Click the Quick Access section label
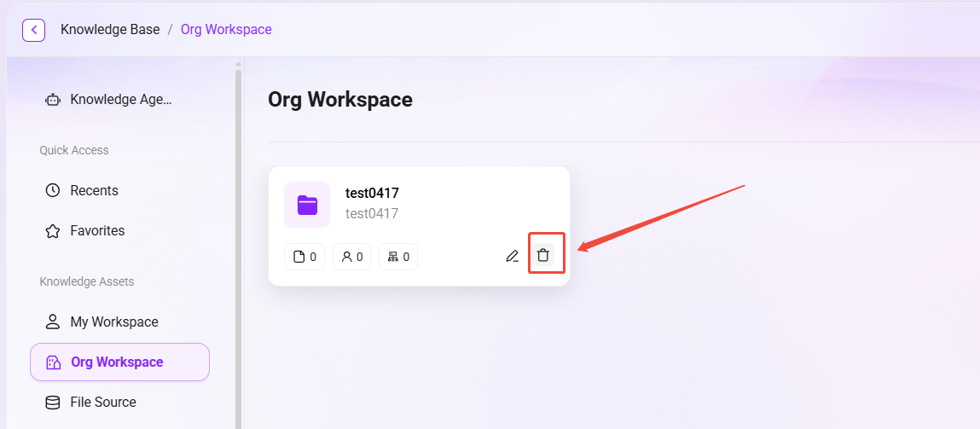Image resolution: width=980 pixels, height=429 pixels. coord(74,150)
